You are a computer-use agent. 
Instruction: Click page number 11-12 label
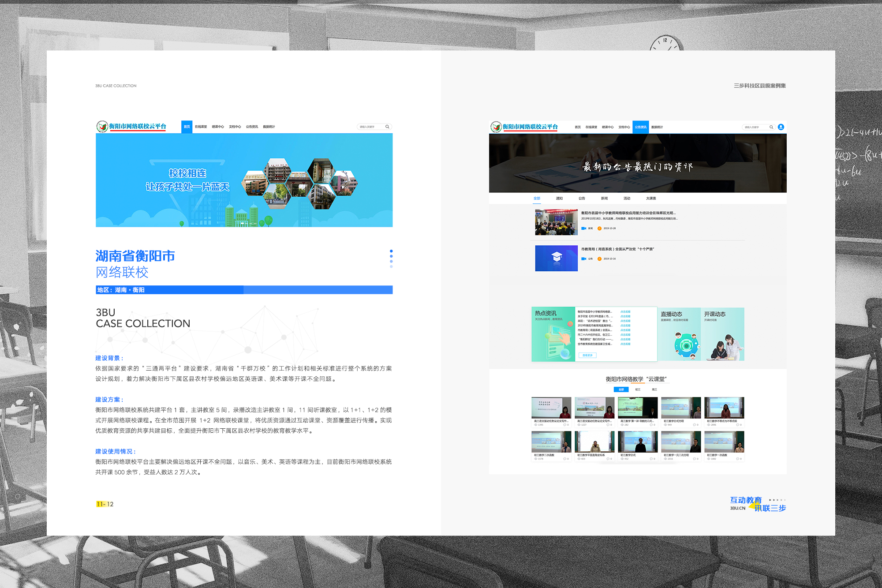click(x=105, y=504)
